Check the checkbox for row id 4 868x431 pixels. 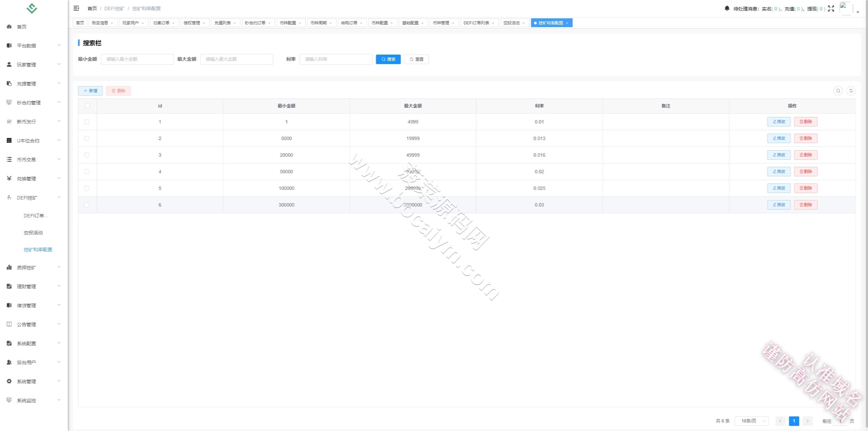pyautogui.click(x=87, y=172)
